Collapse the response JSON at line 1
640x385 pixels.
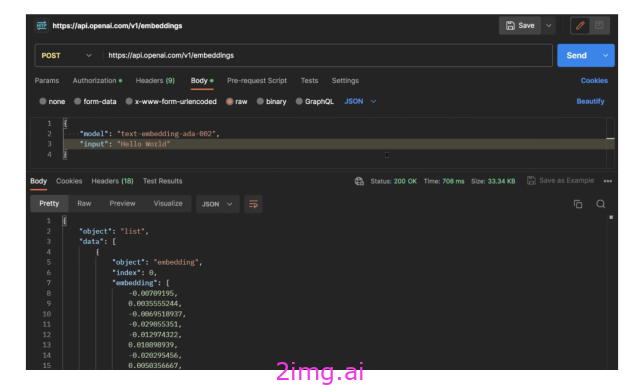coord(64,221)
